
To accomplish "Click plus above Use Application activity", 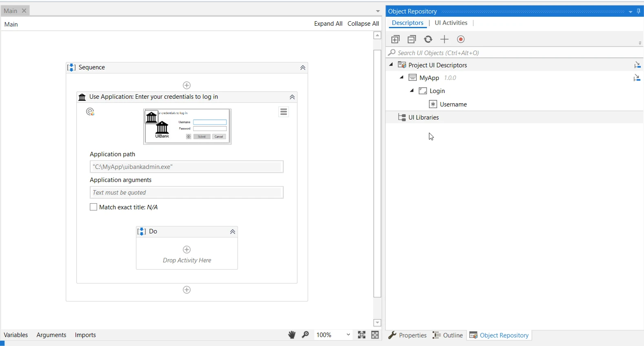I will coord(187,85).
